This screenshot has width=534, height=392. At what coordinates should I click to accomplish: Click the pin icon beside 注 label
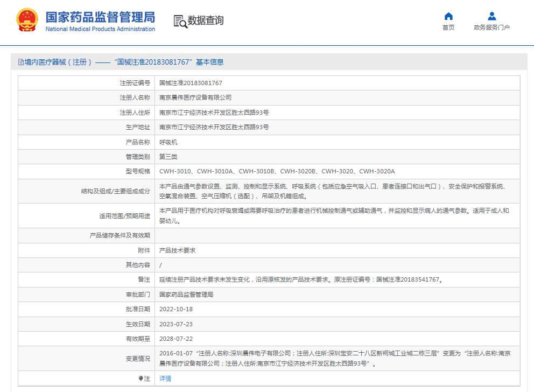[141, 379]
